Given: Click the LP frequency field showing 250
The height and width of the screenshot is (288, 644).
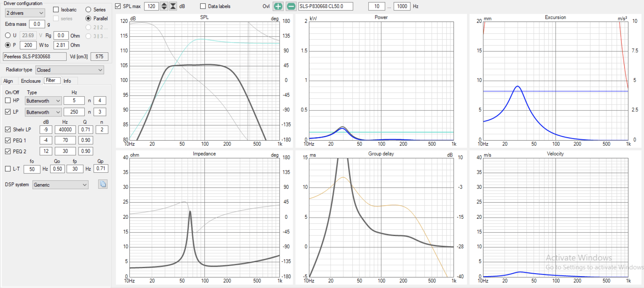Looking at the screenshot, I should pyautogui.click(x=74, y=112).
